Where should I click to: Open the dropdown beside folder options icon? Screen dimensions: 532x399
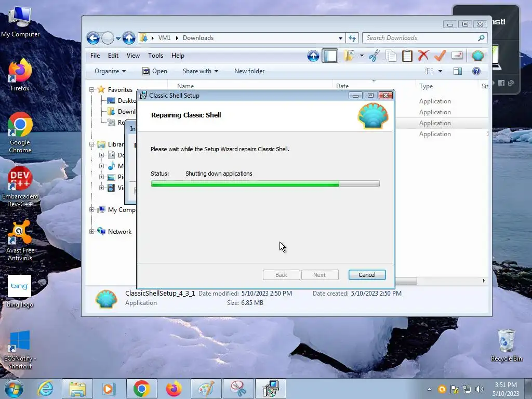tap(362, 56)
